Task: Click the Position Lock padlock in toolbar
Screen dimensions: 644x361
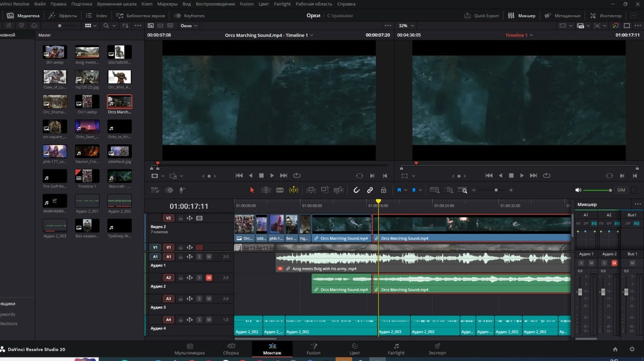Action: coord(383,190)
